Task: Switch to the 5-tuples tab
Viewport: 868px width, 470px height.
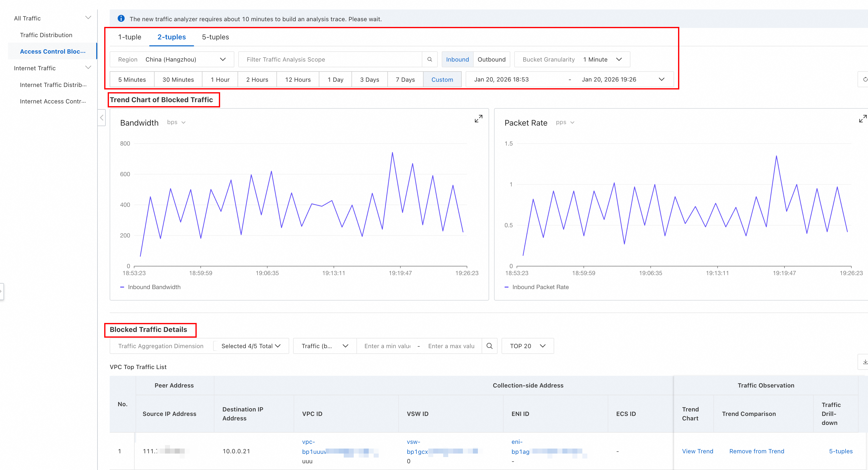Action: (x=215, y=37)
